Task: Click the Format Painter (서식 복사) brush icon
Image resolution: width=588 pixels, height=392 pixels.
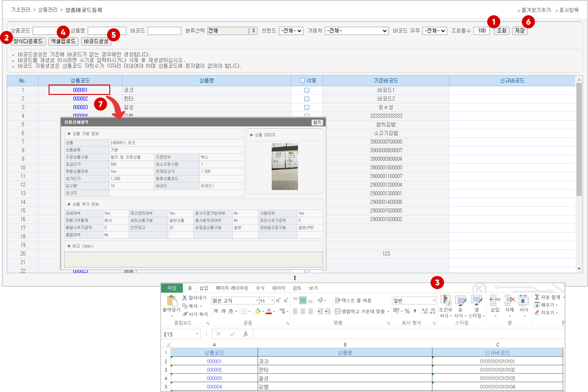Action: tap(185, 314)
